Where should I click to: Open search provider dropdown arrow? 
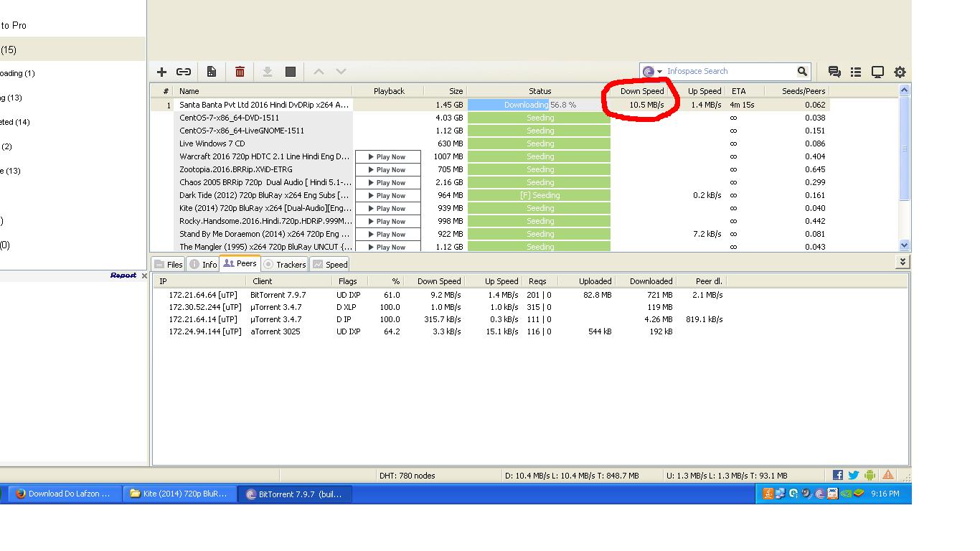pos(659,72)
